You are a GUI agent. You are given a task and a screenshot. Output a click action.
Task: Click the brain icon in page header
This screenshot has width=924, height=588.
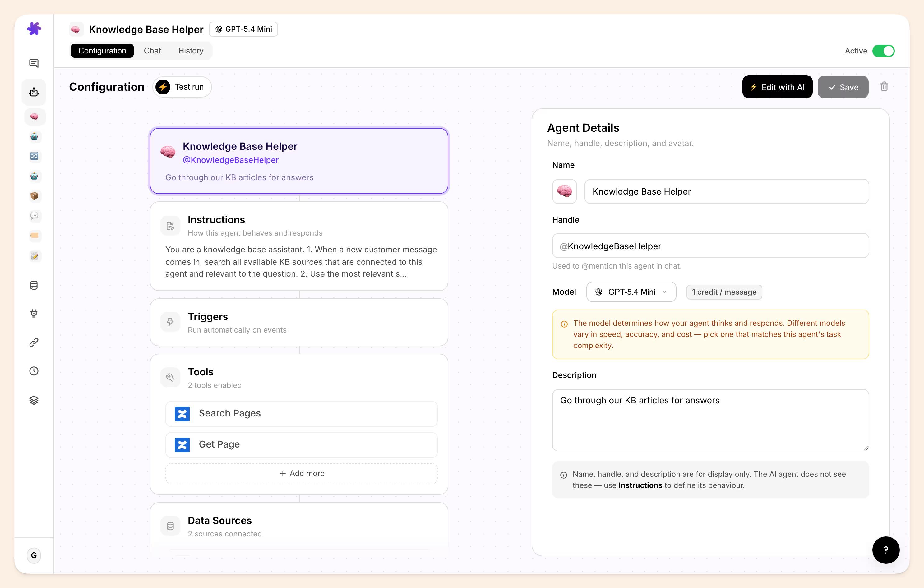point(76,30)
